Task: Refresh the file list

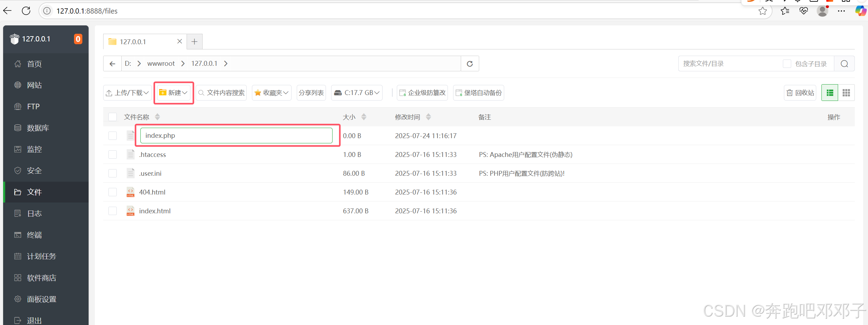Action: pyautogui.click(x=470, y=64)
